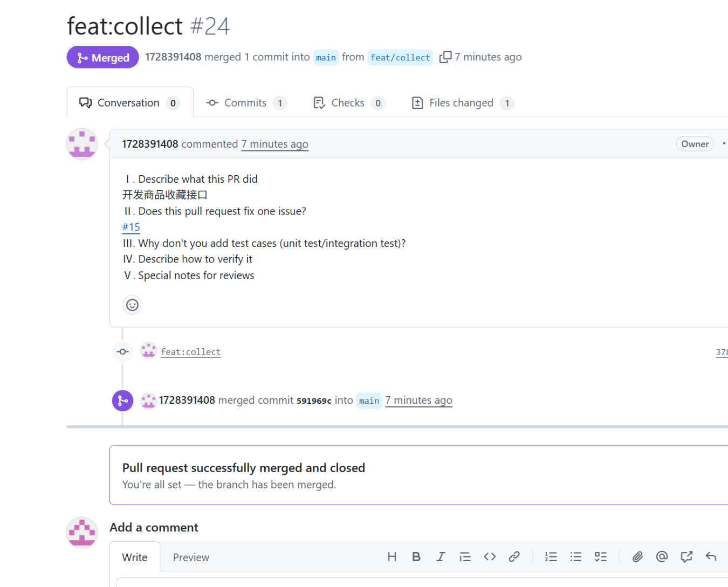The height and width of the screenshot is (587, 728).
Task: Add a task list with checkboxes
Action: (600, 557)
